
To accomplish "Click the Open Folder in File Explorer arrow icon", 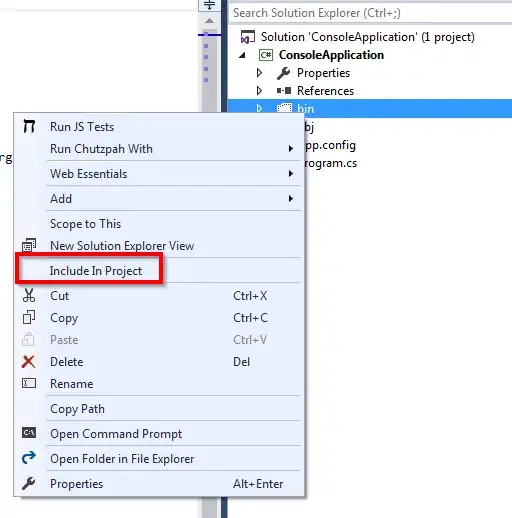I will point(29,458).
